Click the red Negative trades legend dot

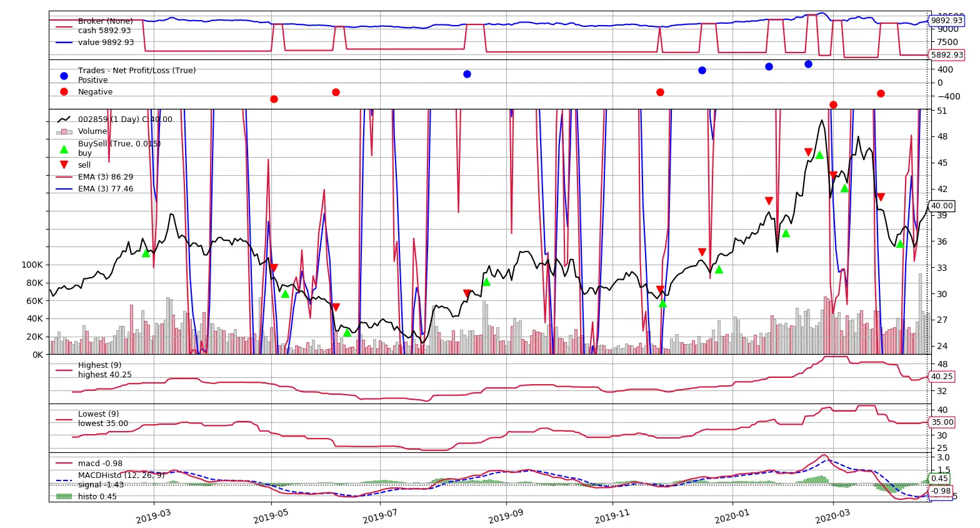click(x=64, y=91)
